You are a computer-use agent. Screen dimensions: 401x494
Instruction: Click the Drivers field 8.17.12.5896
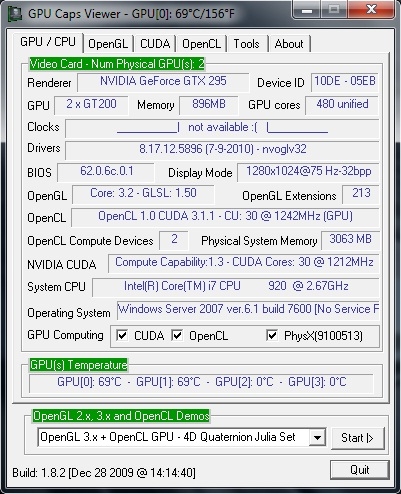click(222, 150)
